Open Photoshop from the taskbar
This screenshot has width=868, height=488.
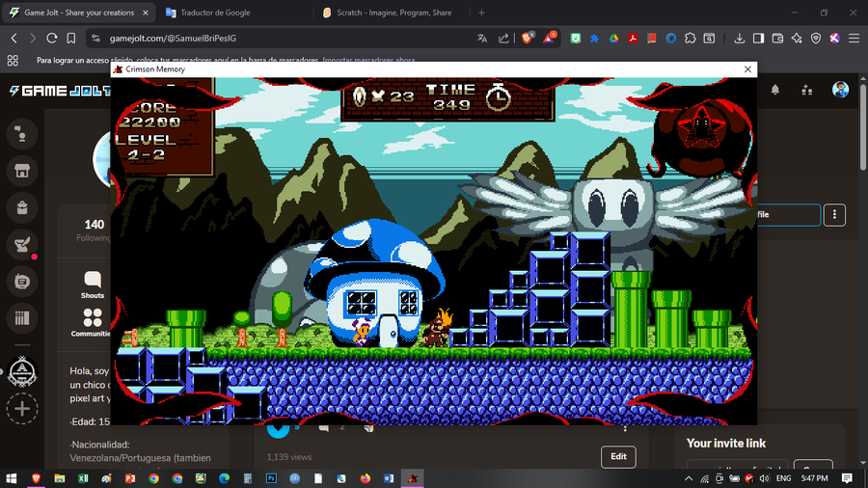coord(271,478)
